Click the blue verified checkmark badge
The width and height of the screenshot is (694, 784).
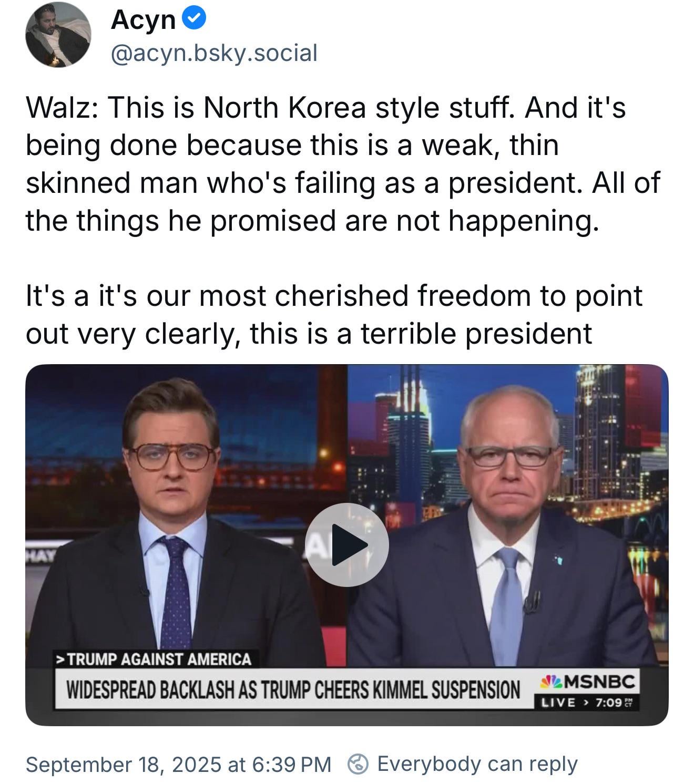(x=194, y=19)
